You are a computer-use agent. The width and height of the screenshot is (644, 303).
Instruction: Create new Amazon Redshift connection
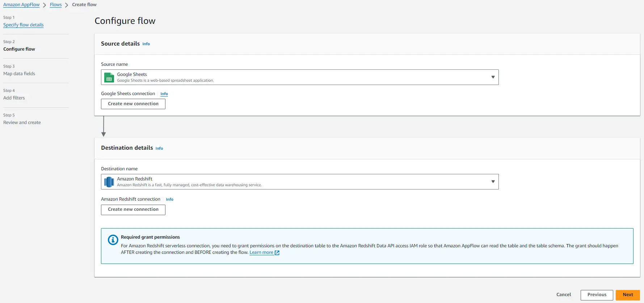pos(133,210)
